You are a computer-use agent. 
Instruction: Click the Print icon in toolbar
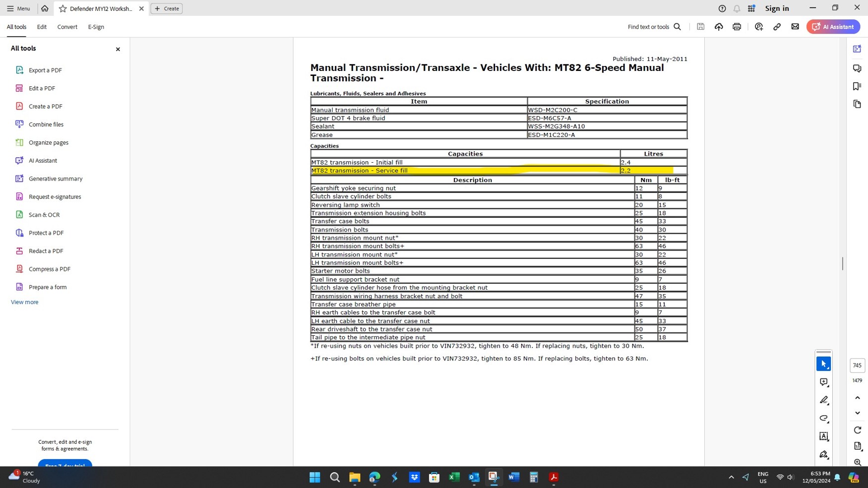[x=737, y=27]
